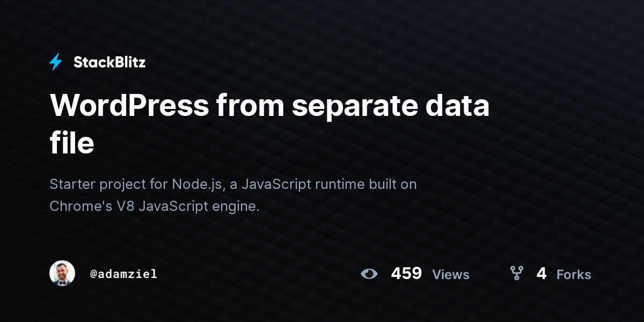Click the words built on in description
Image resolution: width=644 pixels, height=322 pixels.
point(384,184)
